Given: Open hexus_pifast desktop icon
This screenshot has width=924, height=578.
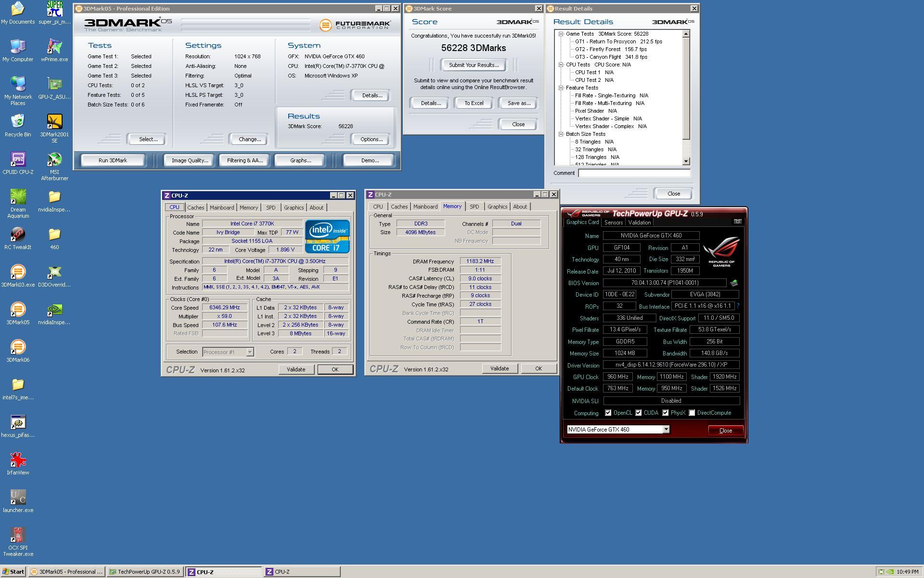Looking at the screenshot, I should (18, 426).
